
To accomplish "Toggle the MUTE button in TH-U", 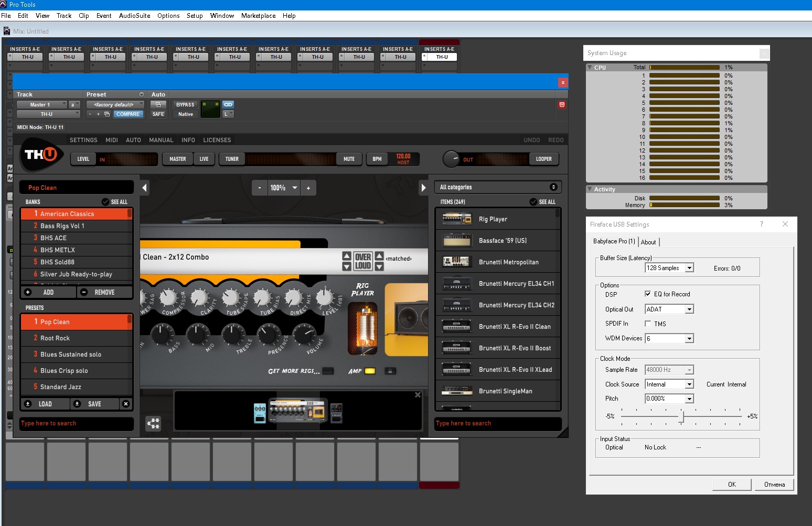I will coord(349,159).
